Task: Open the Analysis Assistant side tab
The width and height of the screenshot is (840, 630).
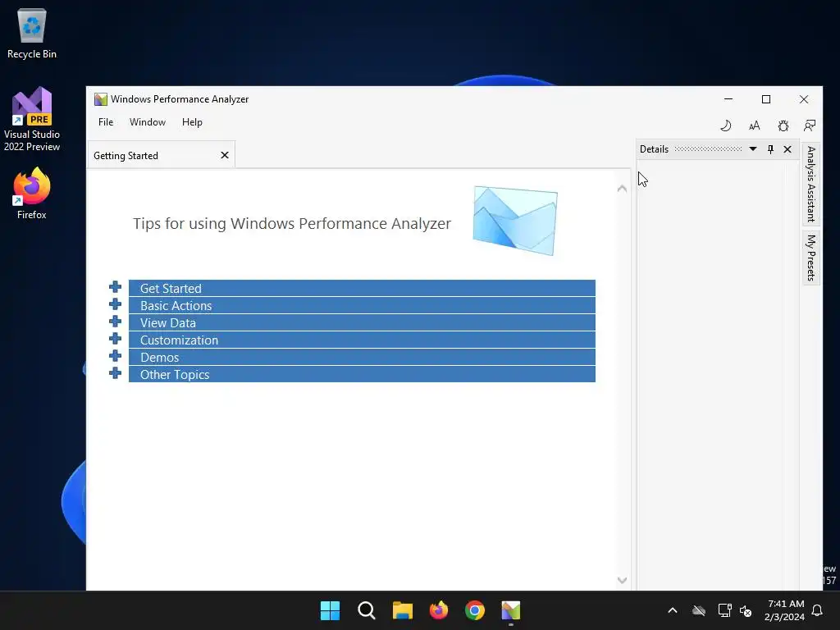Action: tap(811, 185)
